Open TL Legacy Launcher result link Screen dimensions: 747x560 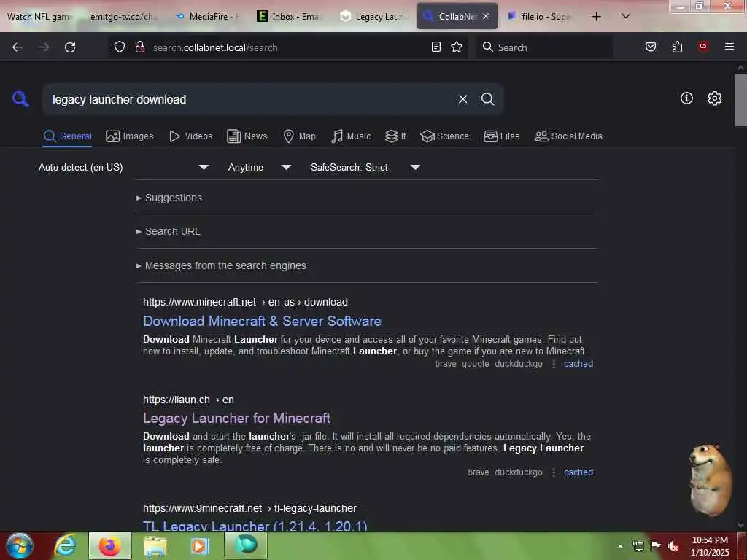coord(255,525)
